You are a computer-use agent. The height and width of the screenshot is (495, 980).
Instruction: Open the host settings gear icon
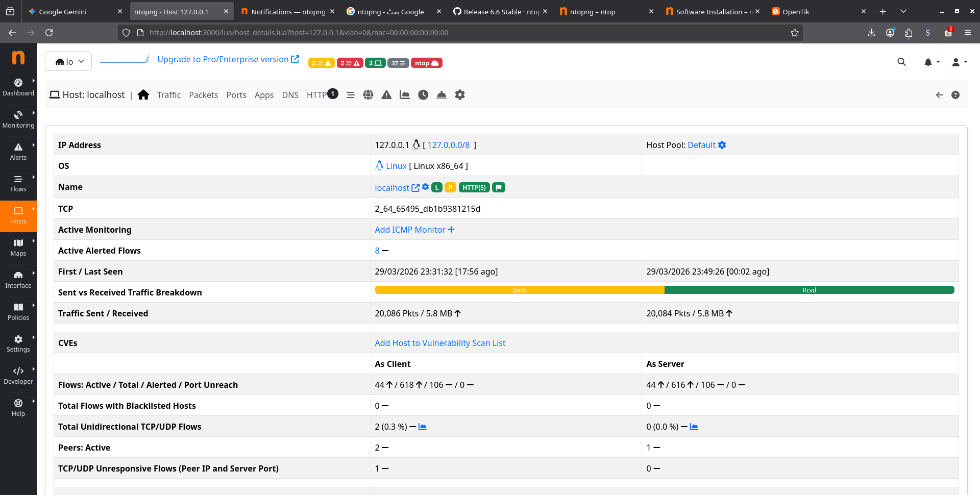click(460, 95)
